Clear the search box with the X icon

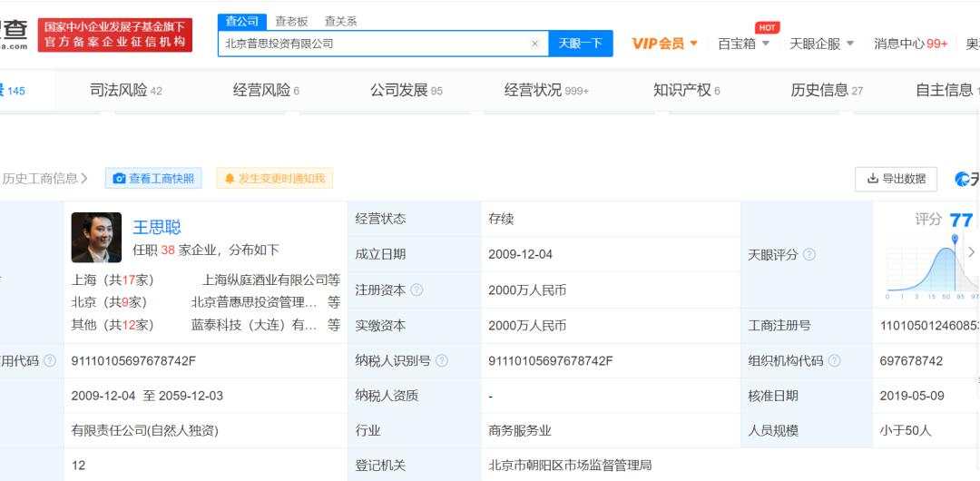point(534,44)
